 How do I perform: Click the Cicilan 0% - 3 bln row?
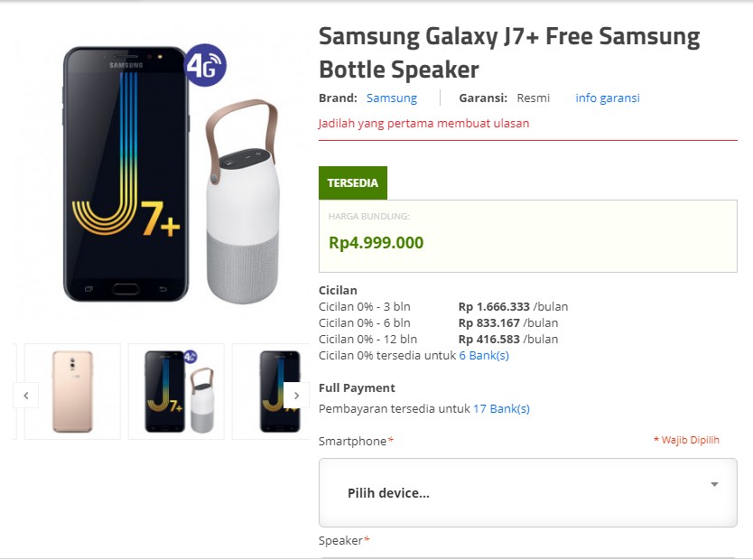click(x=443, y=306)
